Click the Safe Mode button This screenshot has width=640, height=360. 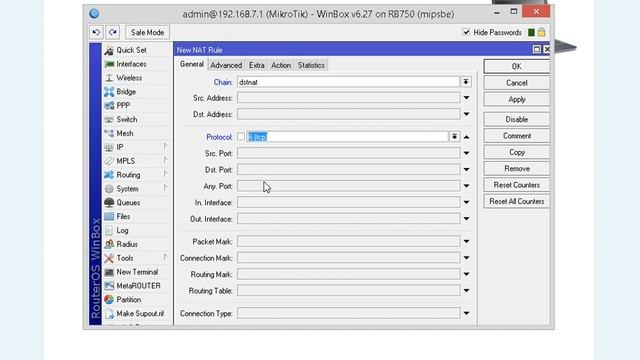(x=147, y=32)
